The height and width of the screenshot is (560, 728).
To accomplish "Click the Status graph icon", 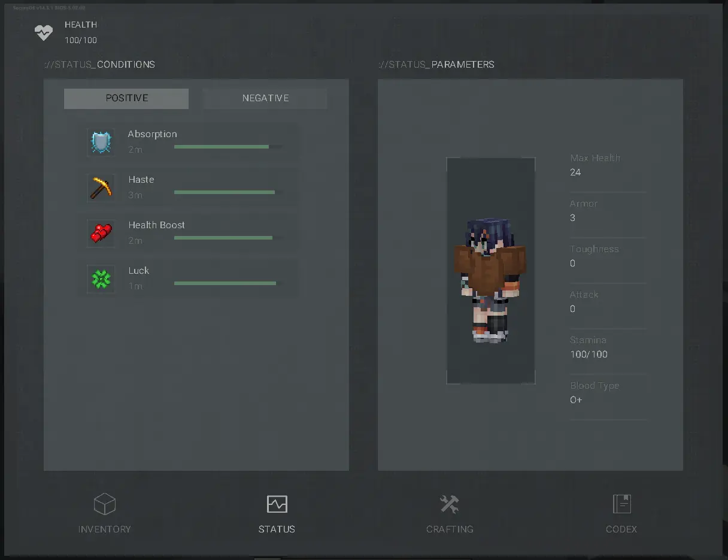I will point(277,504).
